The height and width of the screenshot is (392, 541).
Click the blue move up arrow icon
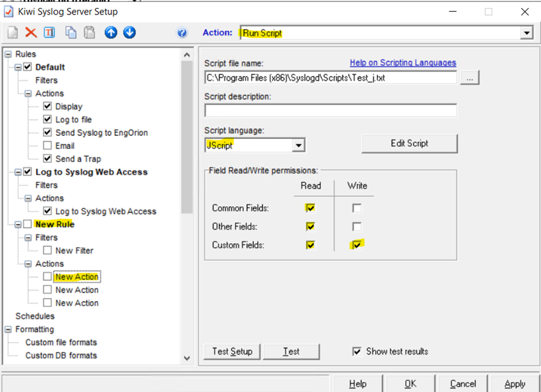111,32
